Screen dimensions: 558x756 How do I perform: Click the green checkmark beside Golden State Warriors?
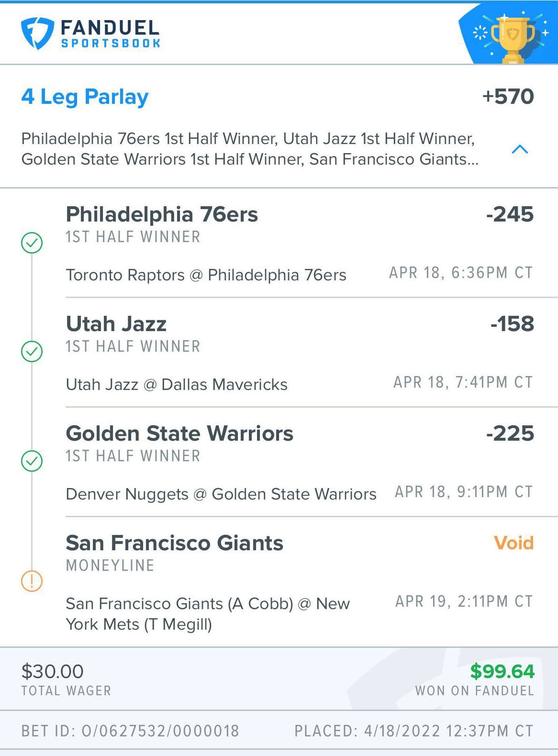[x=32, y=461]
